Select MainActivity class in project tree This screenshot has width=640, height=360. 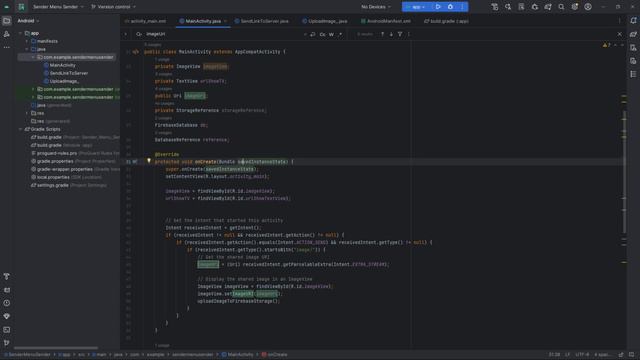pos(62,65)
